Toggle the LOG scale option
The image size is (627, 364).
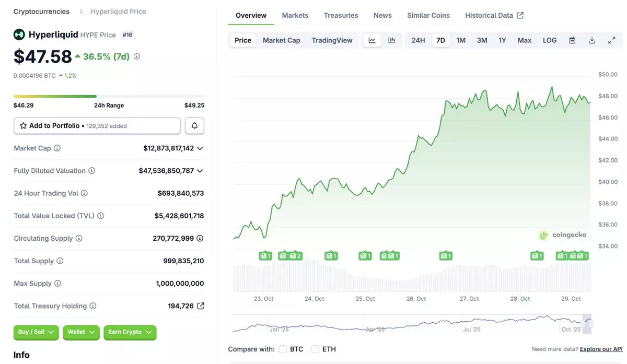click(x=549, y=40)
